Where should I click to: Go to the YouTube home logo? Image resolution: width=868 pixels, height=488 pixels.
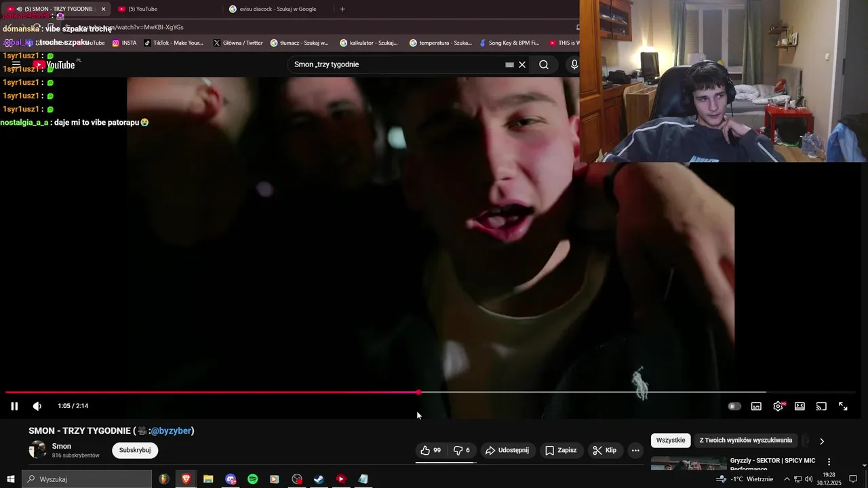(x=54, y=64)
